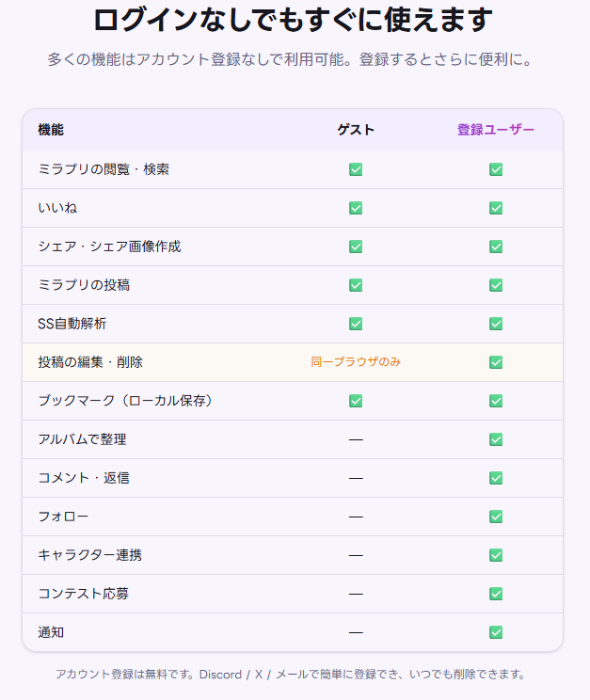The image size is (590, 700).
Task: Click guest dash in フォロー row
Action: (356, 517)
